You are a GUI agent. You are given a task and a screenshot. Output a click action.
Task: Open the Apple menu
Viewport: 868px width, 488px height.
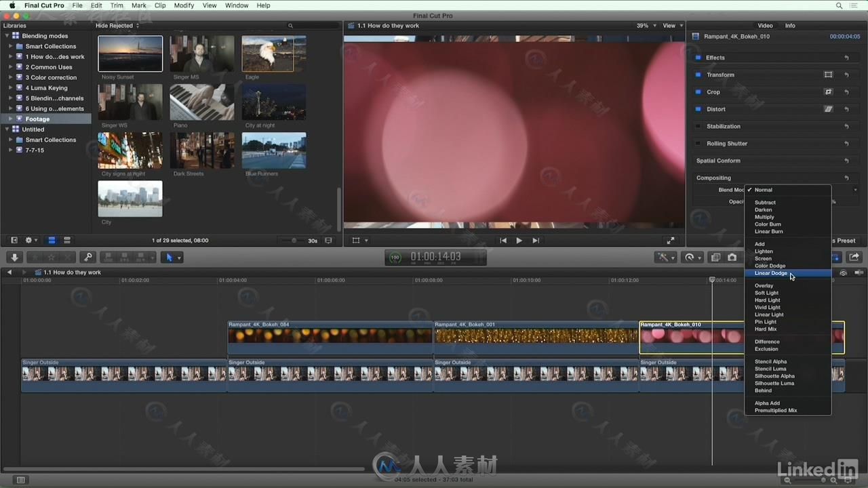click(12, 5)
